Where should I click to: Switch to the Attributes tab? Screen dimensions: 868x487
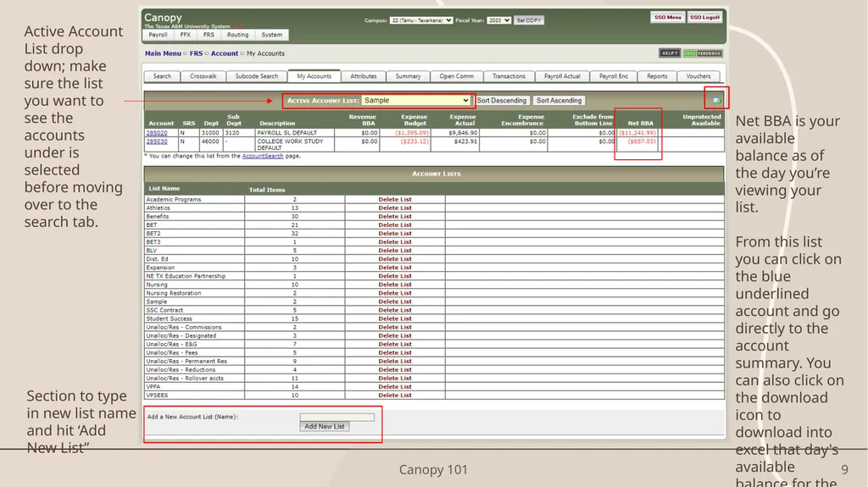363,76
